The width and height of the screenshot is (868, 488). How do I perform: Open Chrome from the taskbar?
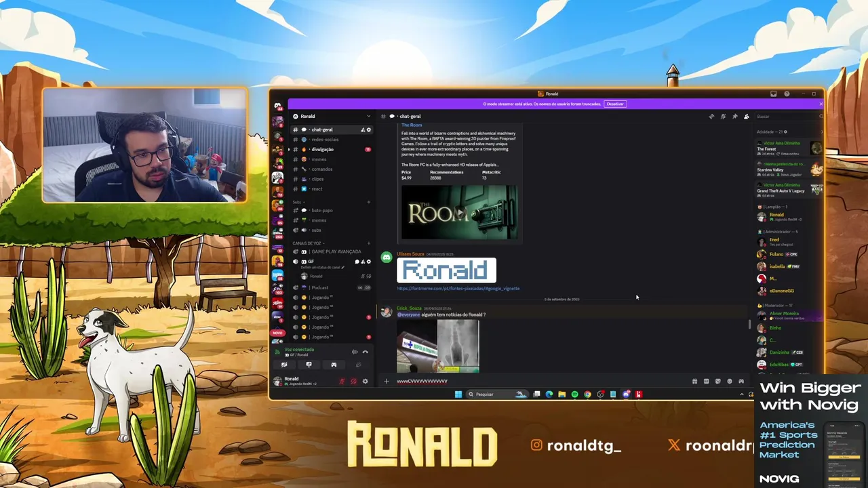[587, 394]
